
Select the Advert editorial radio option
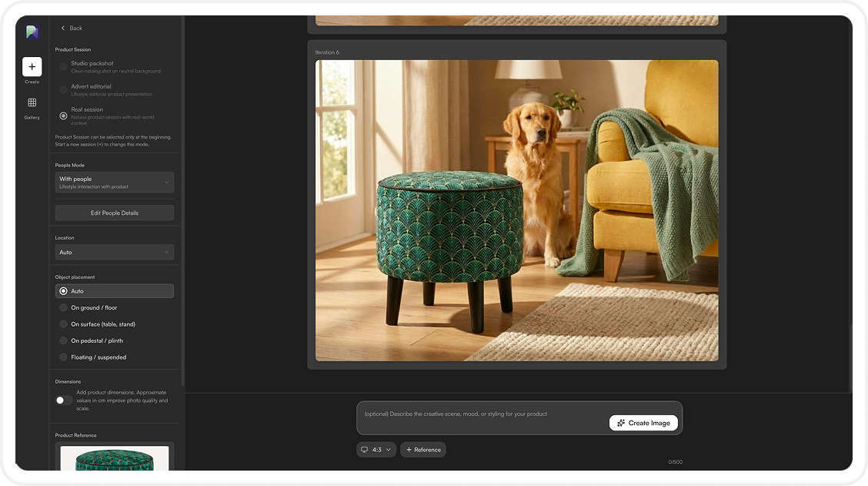(63, 90)
